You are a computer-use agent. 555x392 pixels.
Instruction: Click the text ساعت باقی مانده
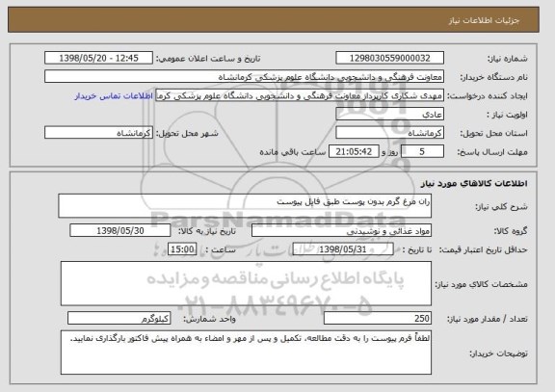point(293,152)
